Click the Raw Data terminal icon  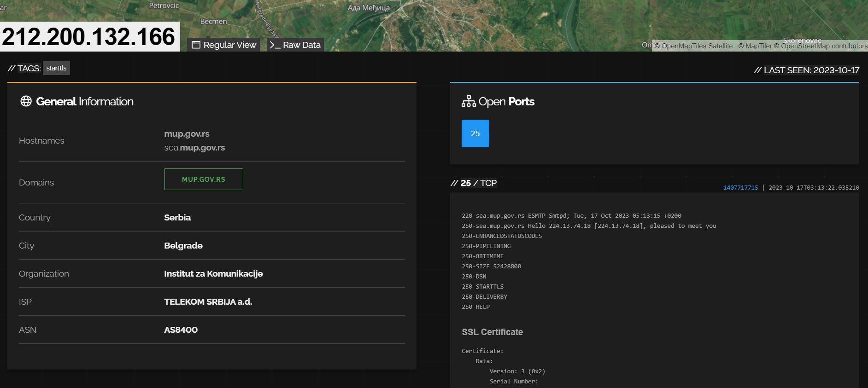[x=275, y=45]
